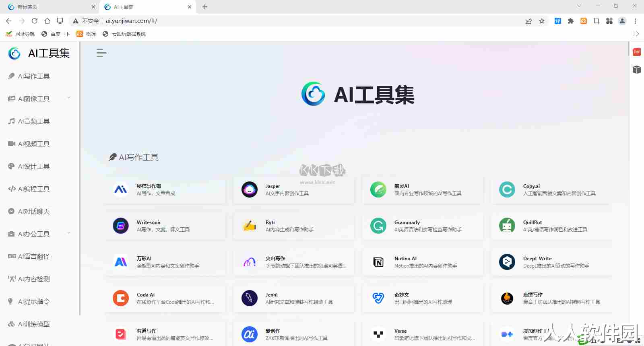Open the browser side panel toggle
The width and height of the screenshot is (644, 346).
point(636,34)
